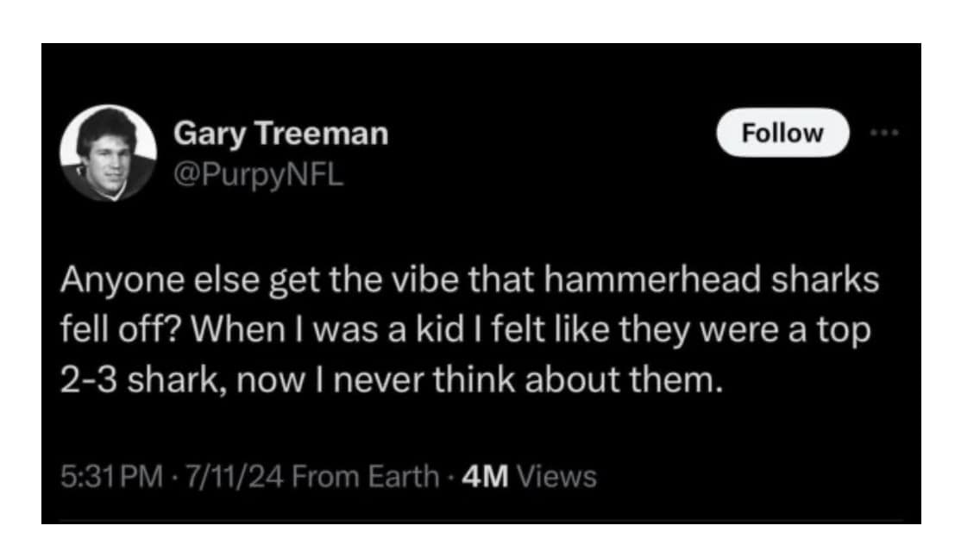Click Gary Treeman's profile picture avatar
980x557 pixels.
coord(108,153)
